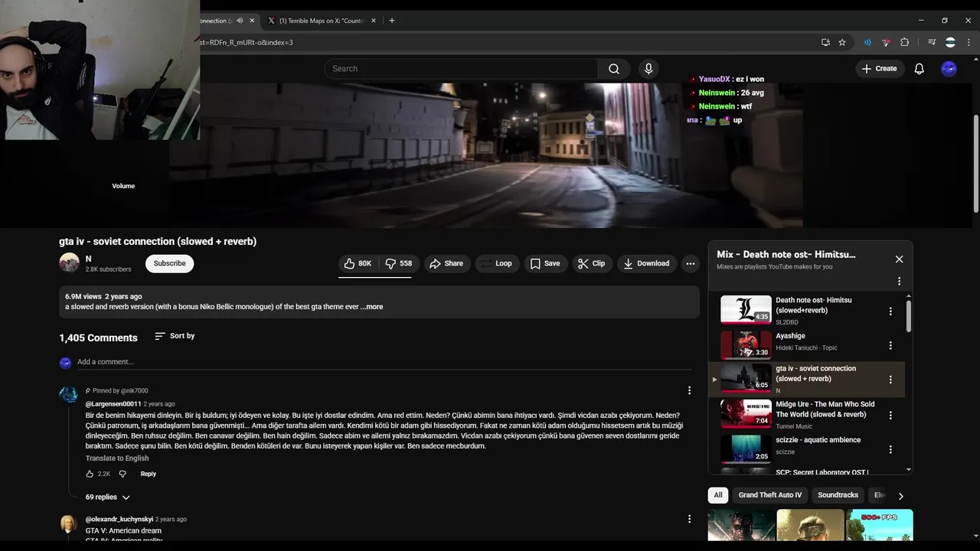
Task: Open the Create menu
Action: pos(879,69)
